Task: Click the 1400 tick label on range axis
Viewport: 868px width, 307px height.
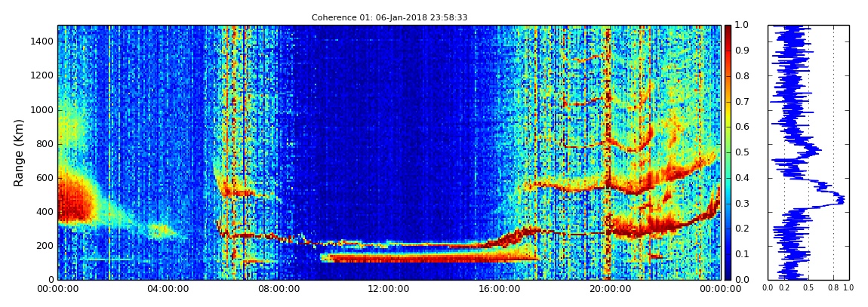Action: coord(42,41)
